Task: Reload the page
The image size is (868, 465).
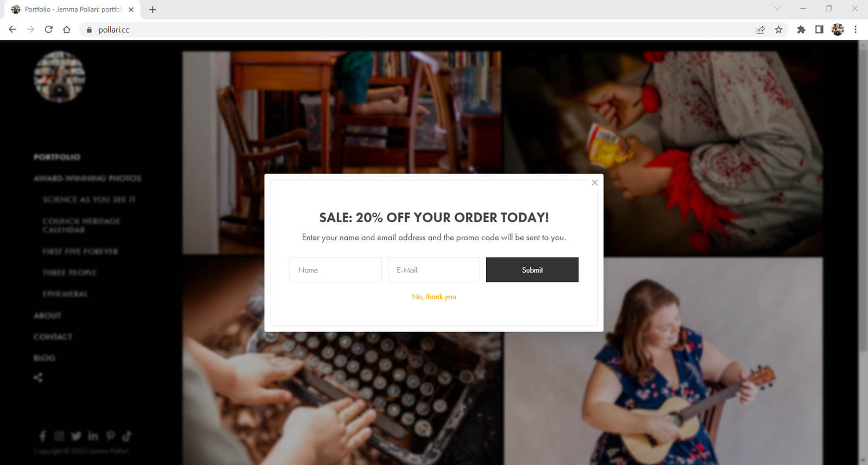Action: (x=49, y=30)
